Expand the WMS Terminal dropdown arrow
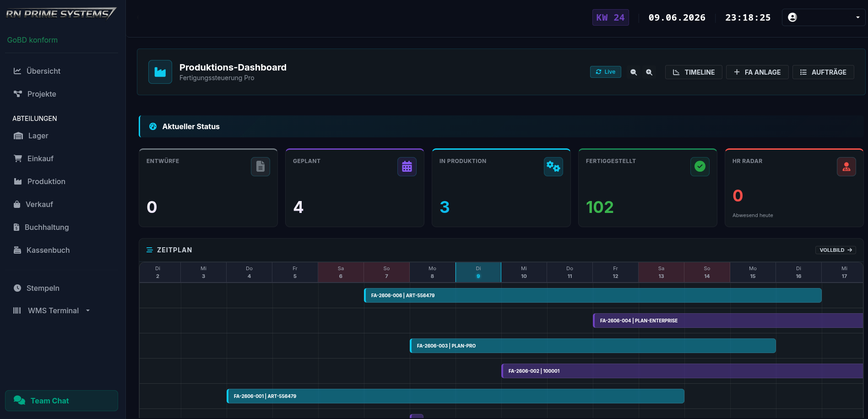The image size is (868, 419). coord(88,310)
